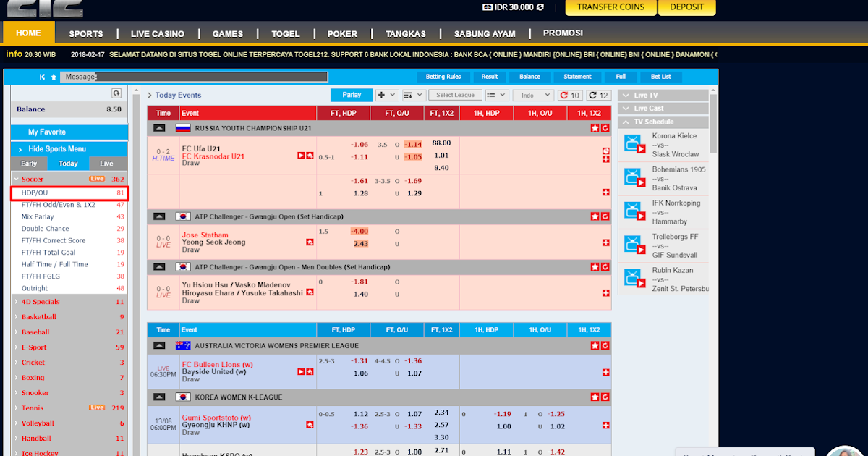Select odds -1.14 for FC Ufa U21 over
Screen dimensions: 868x456
point(413,144)
